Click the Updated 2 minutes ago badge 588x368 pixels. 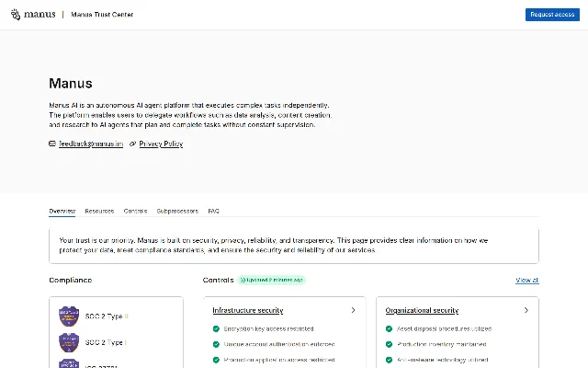(x=272, y=280)
